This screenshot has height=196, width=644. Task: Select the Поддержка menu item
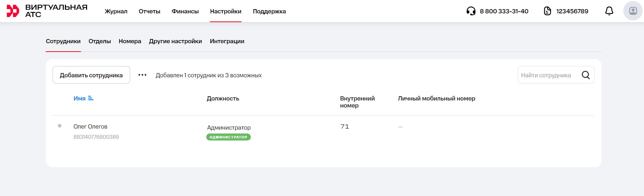[x=269, y=11]
